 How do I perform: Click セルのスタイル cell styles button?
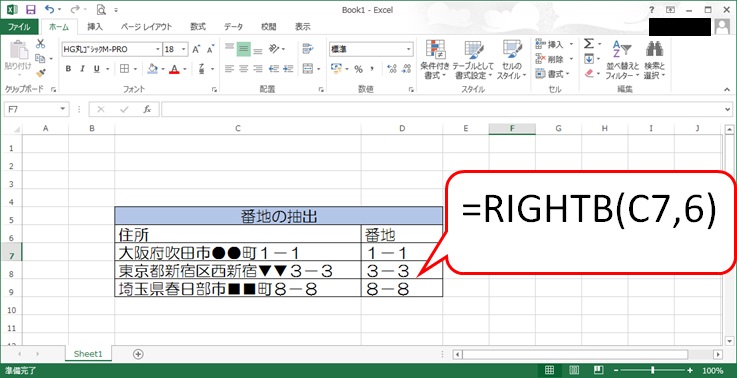(x=511, y=59)
